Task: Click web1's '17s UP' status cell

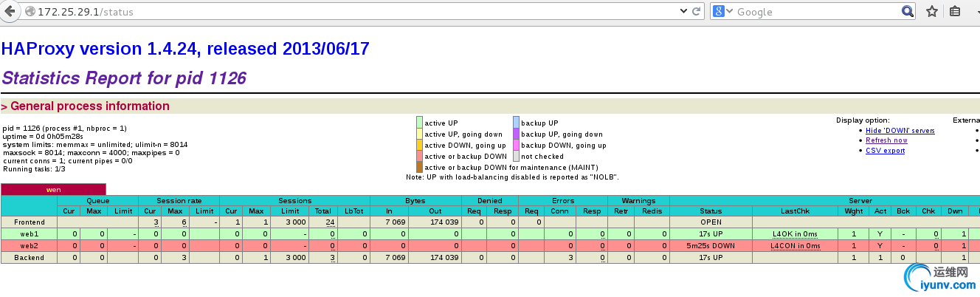Action: (x=711, y=233)
